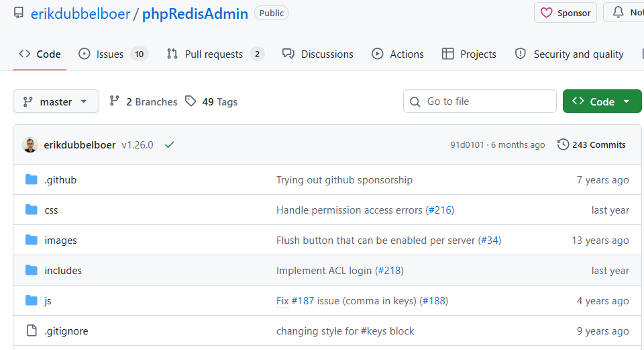Open 'Flush button that can be enabled' commit
The width and height of the screenshot is (644, 350).
[376, 240]
